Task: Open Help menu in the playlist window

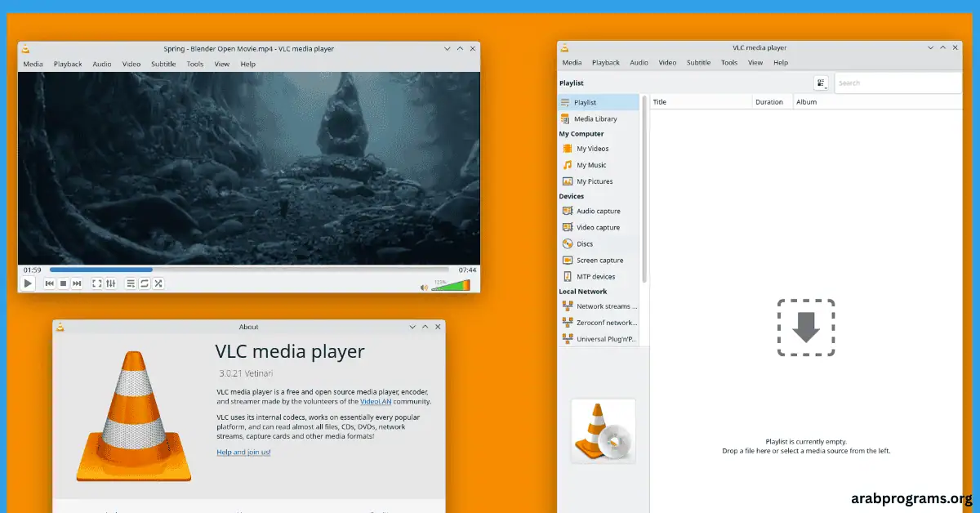Action: coord(781,62)
